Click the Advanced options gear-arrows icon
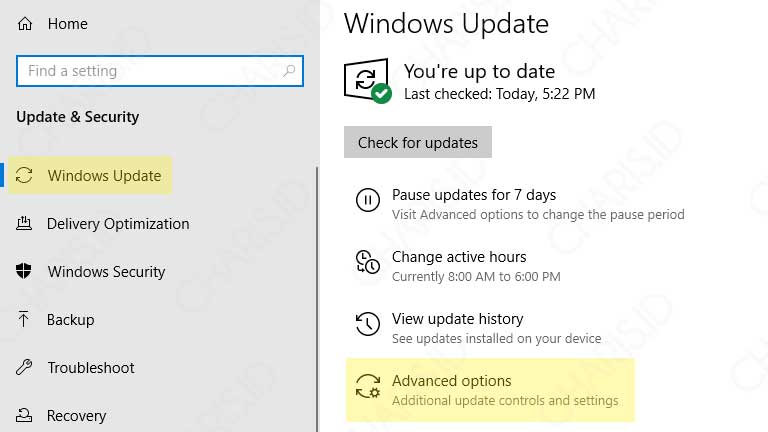768x432 pixels. pyautogui.click(x=368, y=386)
